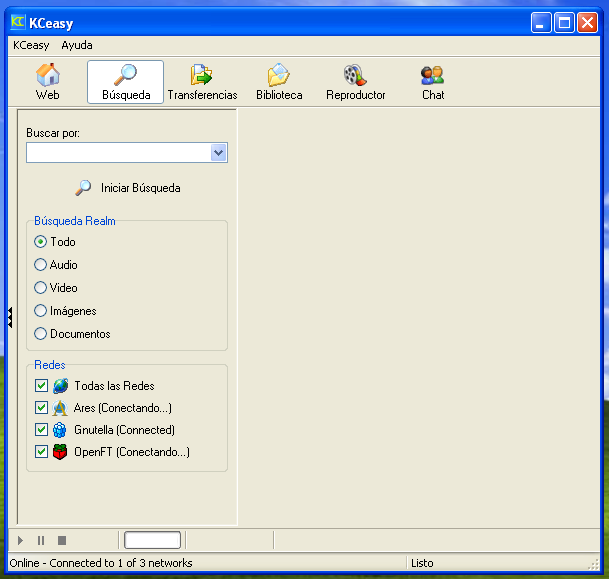Start search with Iniciar Búsqueda
The height and width of the screenshot is (579, 609).
(x=128, y=188)
